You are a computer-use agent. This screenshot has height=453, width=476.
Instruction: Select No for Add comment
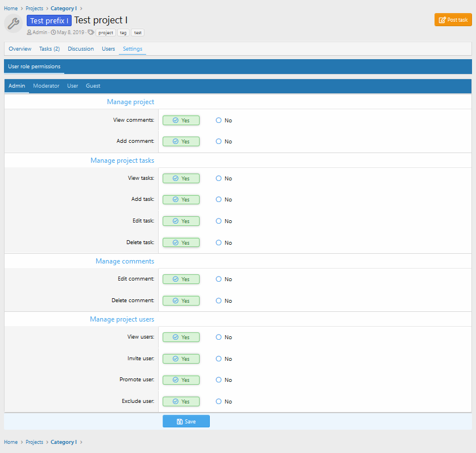(218, 141)
